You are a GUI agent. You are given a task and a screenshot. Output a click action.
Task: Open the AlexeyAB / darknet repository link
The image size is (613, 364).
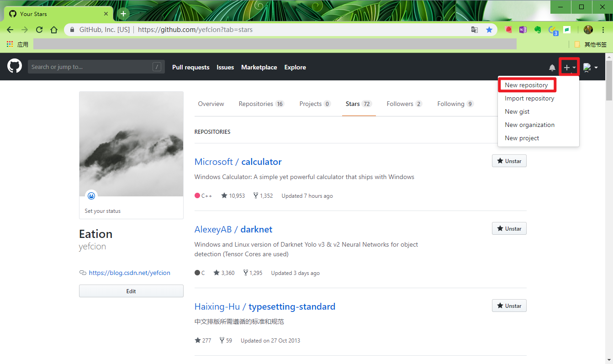tap(233, 229)
